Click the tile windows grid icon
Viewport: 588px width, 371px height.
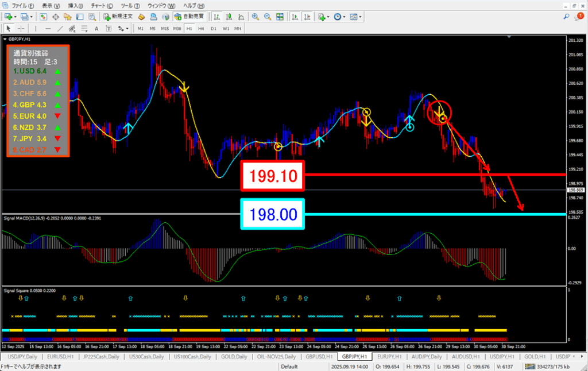[x=280, y=17]
